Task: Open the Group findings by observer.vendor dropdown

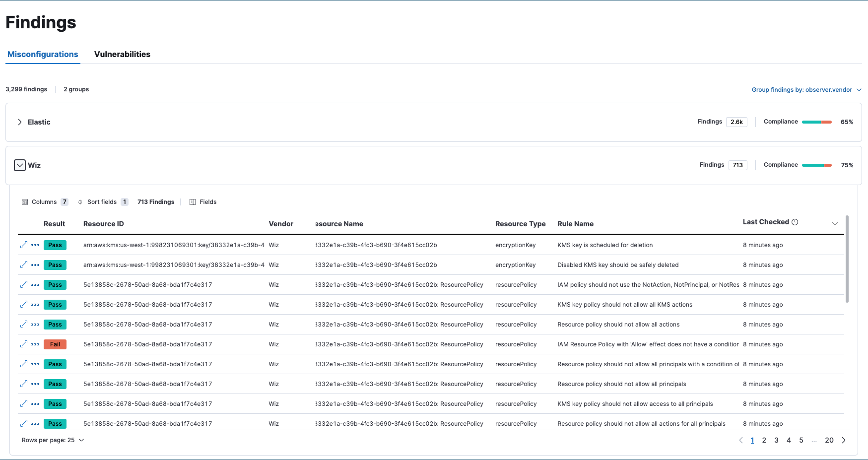Action: point(806,89)
